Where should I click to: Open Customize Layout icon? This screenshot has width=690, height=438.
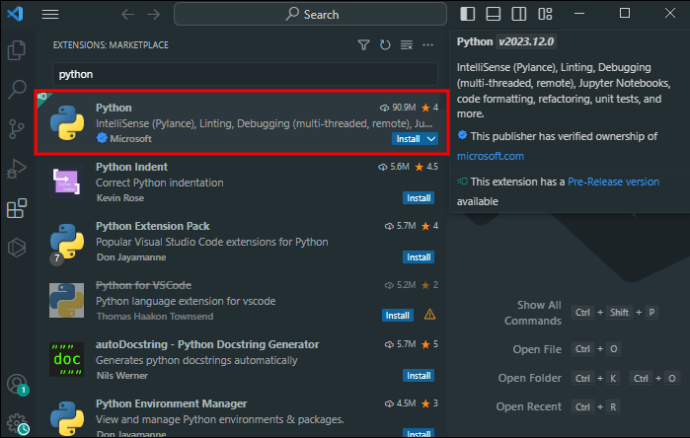point(545,14)
